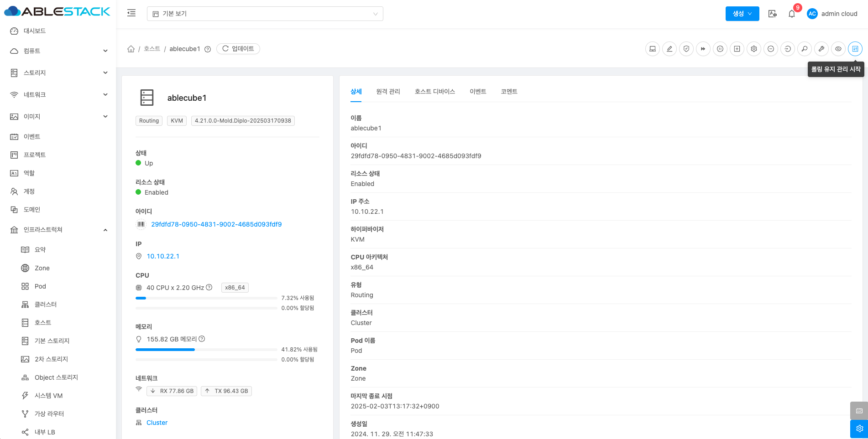Screen dimensions: 868x439
Task: Click the pencil edit host icon
Action: pyautogui.click(x=669, y=49)
